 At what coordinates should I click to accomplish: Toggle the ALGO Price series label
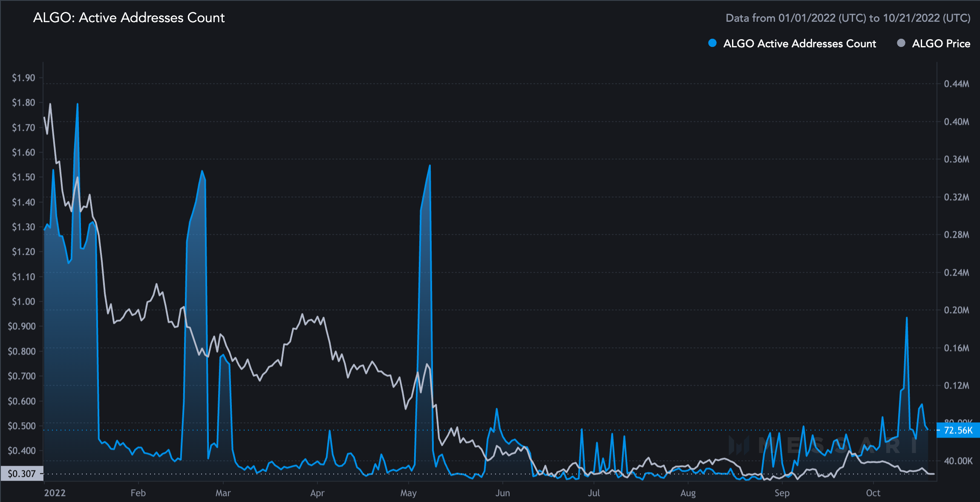(x=941, y=43)
